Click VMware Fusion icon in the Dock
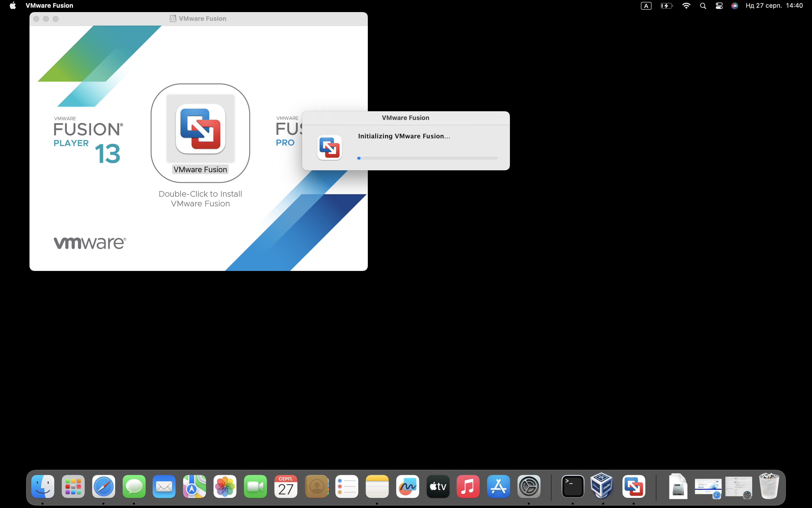 pyautogui.click(x=633, y=486)
